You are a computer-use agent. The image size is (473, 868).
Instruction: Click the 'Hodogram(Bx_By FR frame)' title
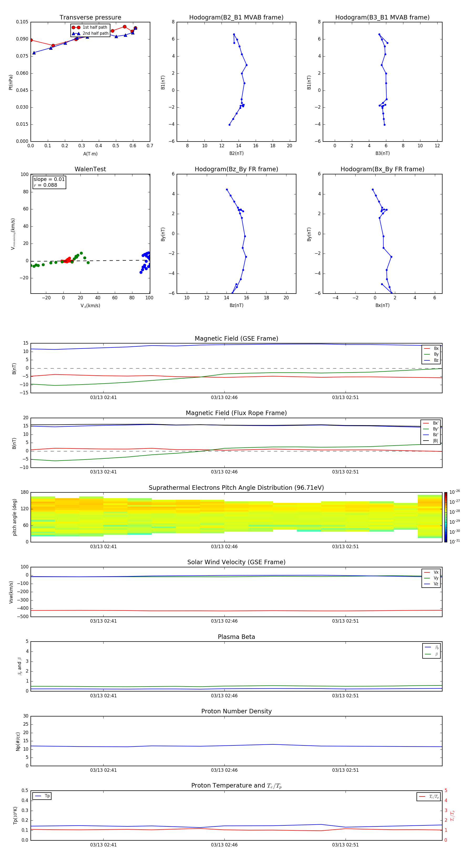click(382, 169)
